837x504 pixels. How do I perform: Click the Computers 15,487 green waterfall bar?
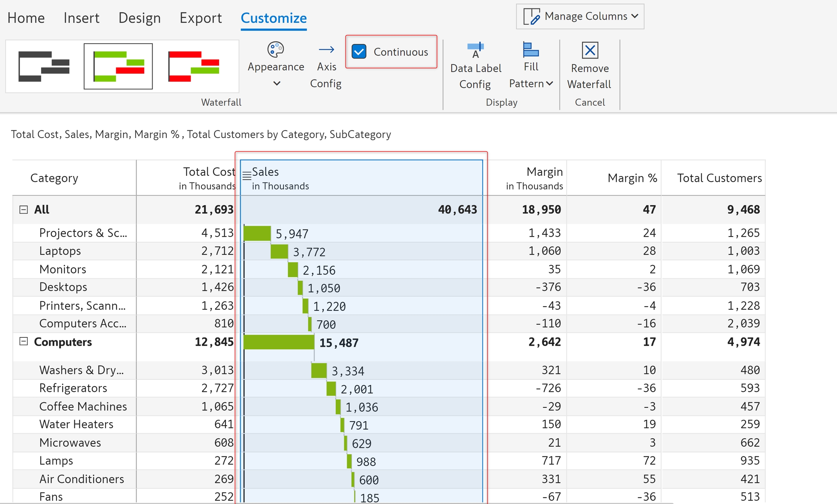pyautogui.click(x=279, y=342)
